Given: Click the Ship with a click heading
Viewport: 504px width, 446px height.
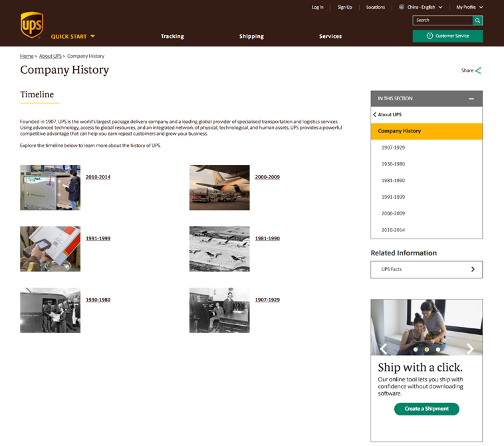Looking at the screenshot, I should pos(420,368).
